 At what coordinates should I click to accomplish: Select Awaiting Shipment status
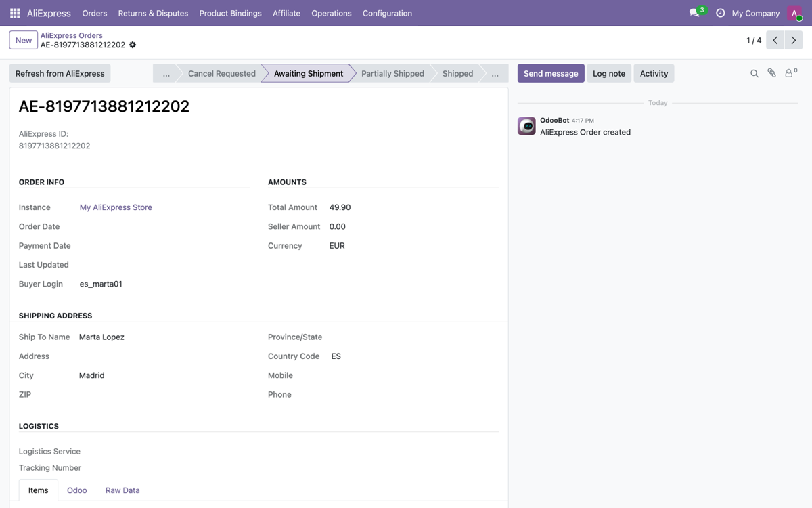point(308,73)
